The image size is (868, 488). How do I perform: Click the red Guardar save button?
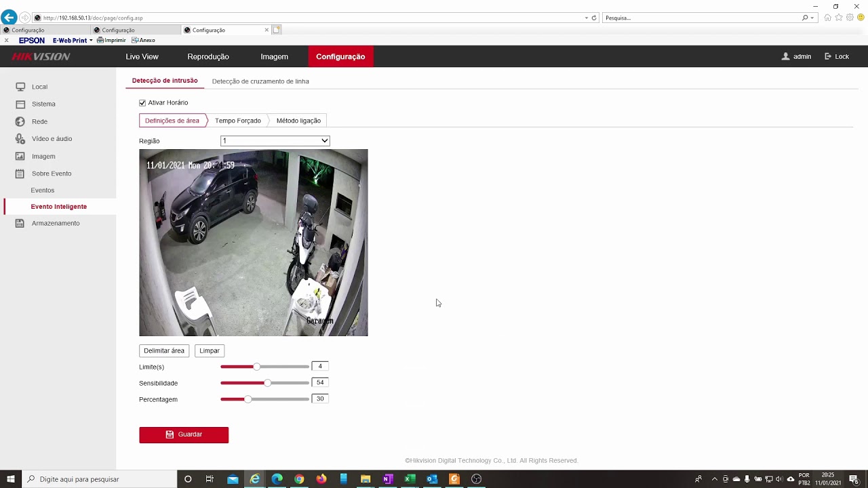[184, 434]
